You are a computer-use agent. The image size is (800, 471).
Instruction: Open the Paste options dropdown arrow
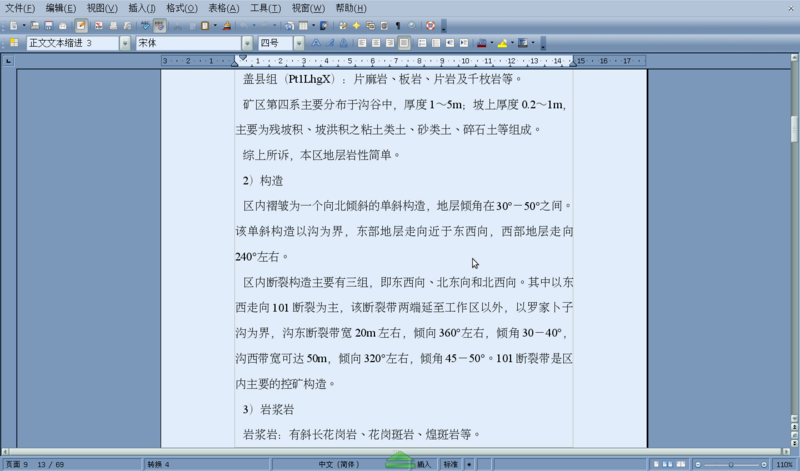click(215, 26)
